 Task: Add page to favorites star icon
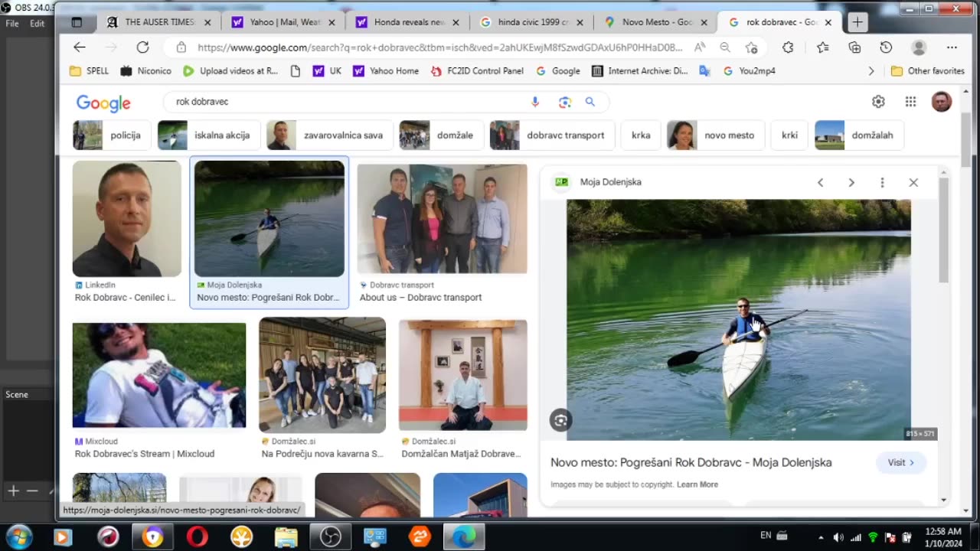(751, 47)
